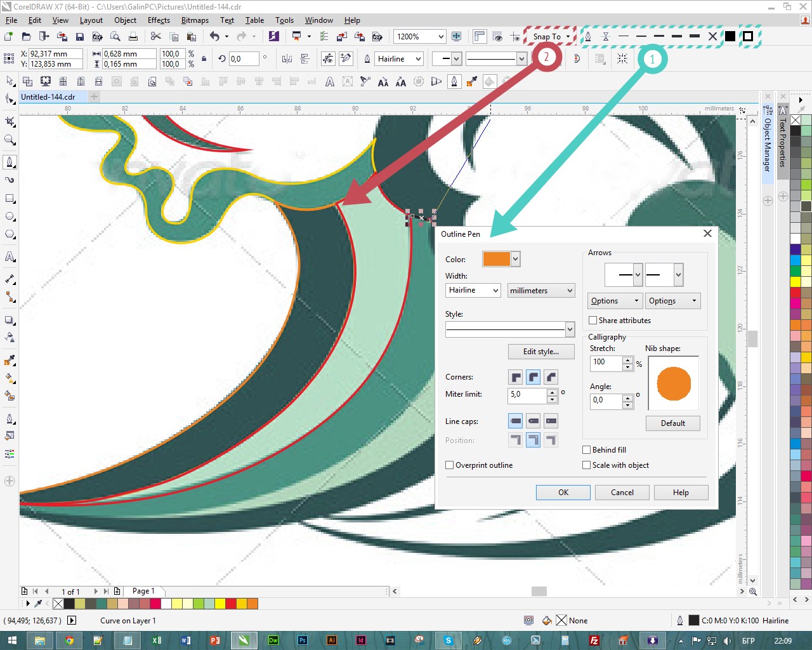812x650 pixels.
Task: Click the Cut scissors icon
Action: coord(156,37)
